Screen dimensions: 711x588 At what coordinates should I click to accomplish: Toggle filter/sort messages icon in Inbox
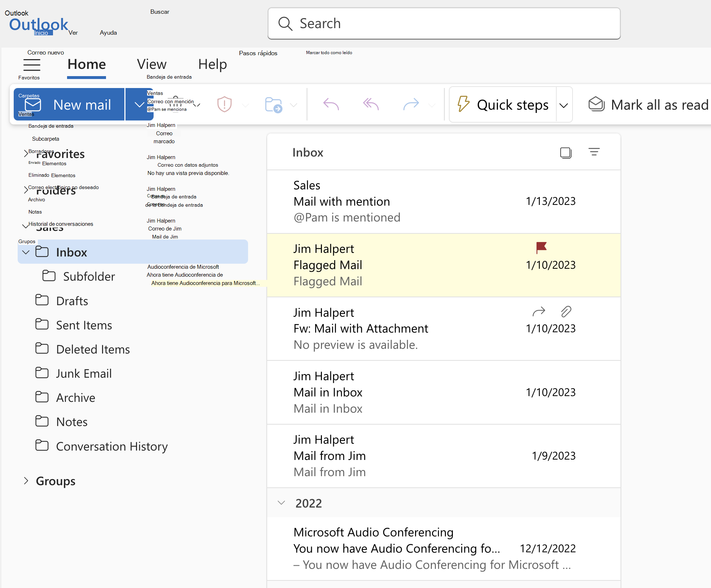tap(594, 152)
